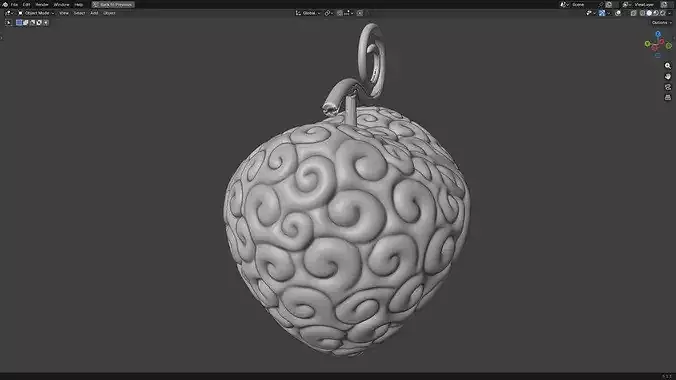Click the blue Z axis gizmo
This screenshot has height=380, width=676.
(x=658, y=34)
